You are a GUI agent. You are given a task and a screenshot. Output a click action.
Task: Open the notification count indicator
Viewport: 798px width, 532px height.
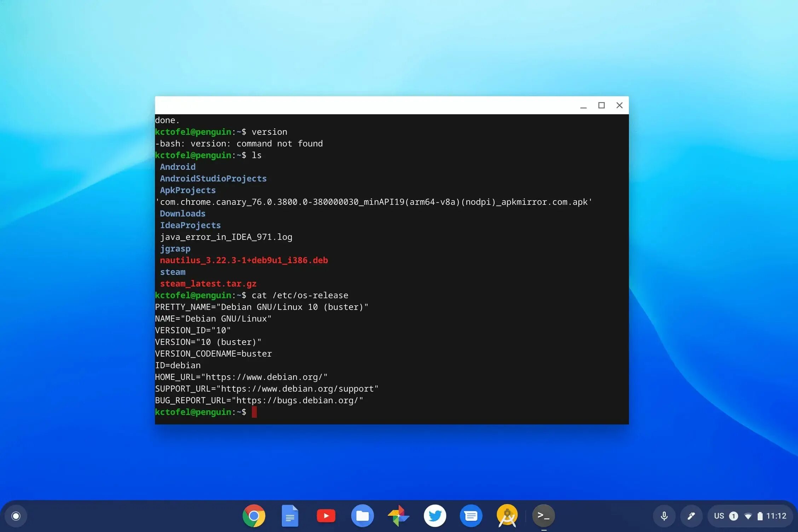pyautogui.click(x=734, y=516)
